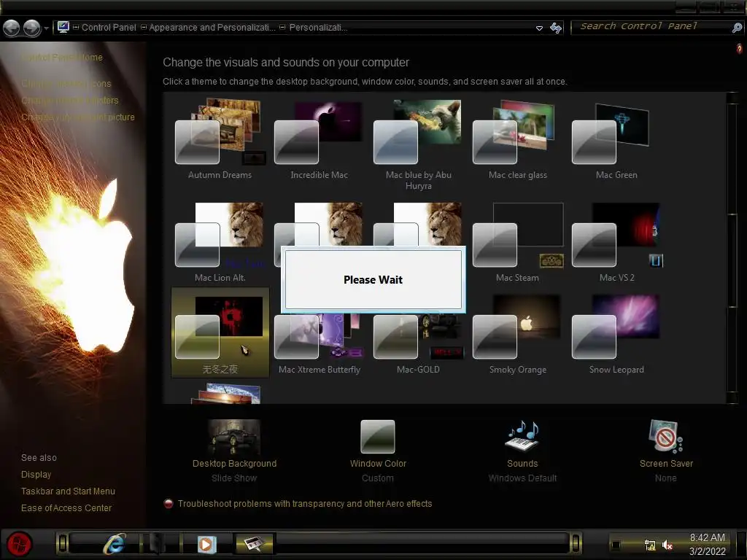This screenshot has height=560, width=747.
Task: Open the Sounds settings icon
Action: point(522,436)
